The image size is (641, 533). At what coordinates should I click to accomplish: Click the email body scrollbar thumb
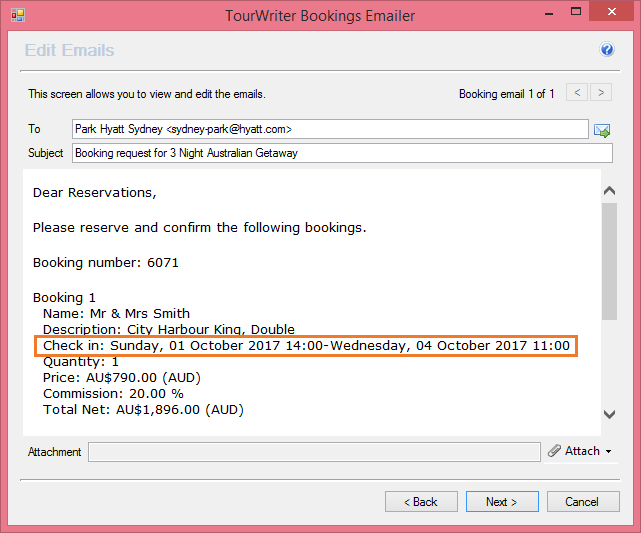coord(609,261)
